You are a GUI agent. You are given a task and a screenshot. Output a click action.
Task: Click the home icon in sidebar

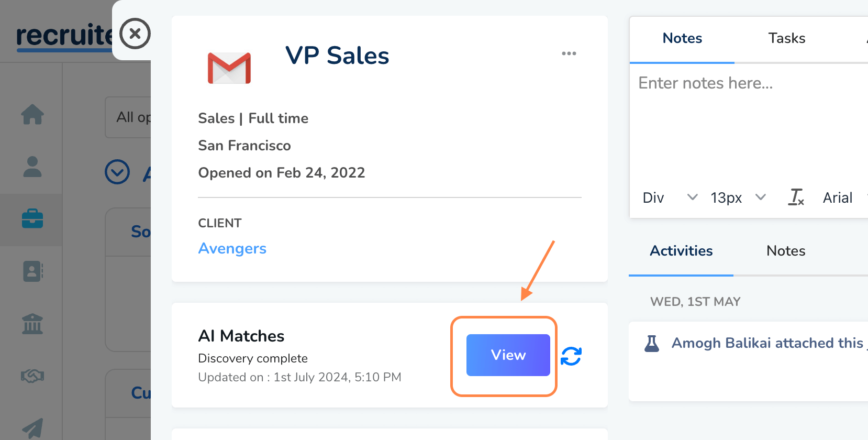32,114
